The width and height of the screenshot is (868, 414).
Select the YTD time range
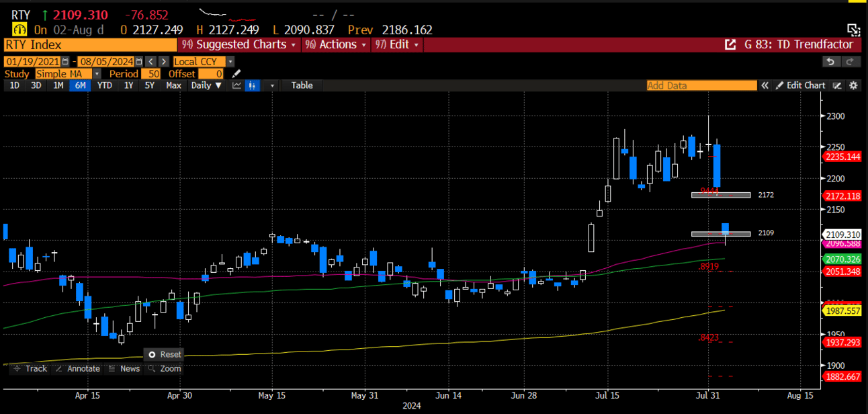tap(104, 85)
